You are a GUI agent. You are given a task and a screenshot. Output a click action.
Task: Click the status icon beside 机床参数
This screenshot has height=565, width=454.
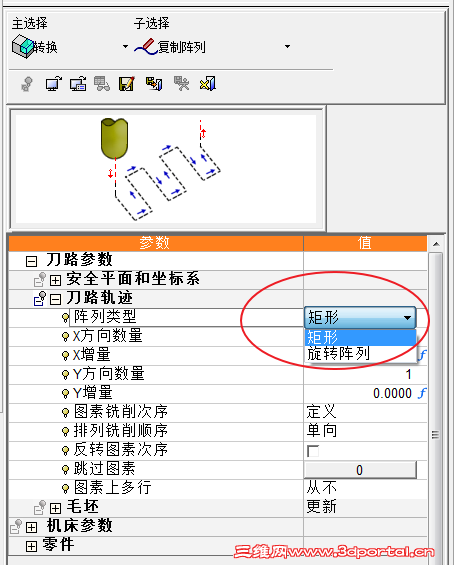click(16, 526)
